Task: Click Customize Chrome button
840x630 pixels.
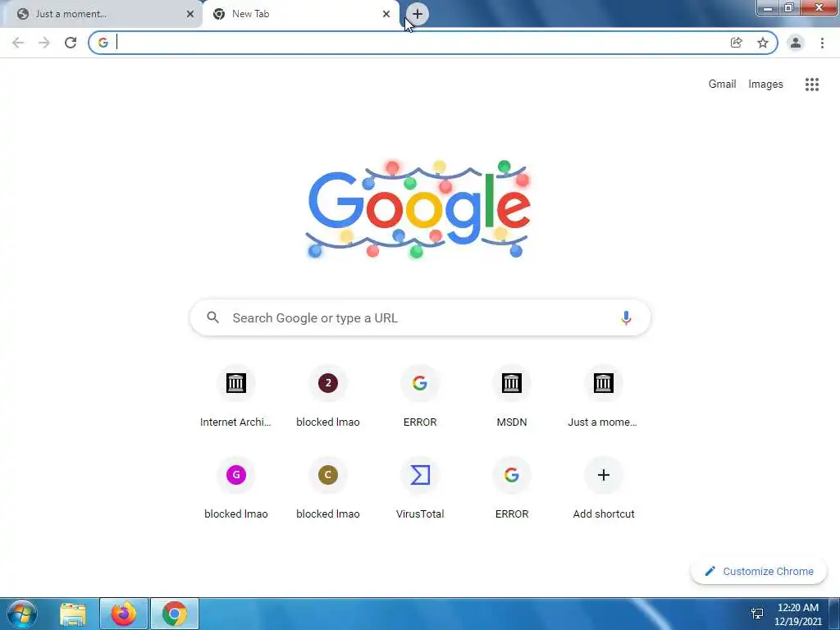Action: (759, 571)
